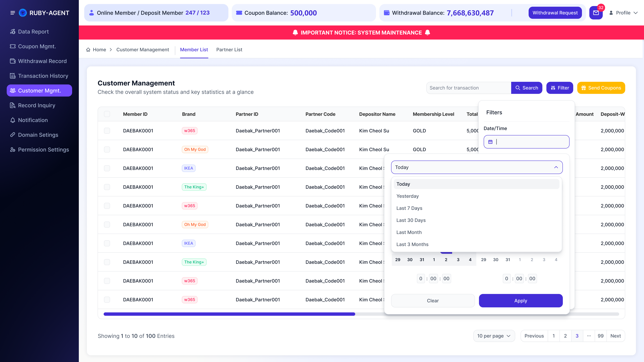644x362 pixels.
Task: Click the left calendar start hour field
Action: pos(421,279)
